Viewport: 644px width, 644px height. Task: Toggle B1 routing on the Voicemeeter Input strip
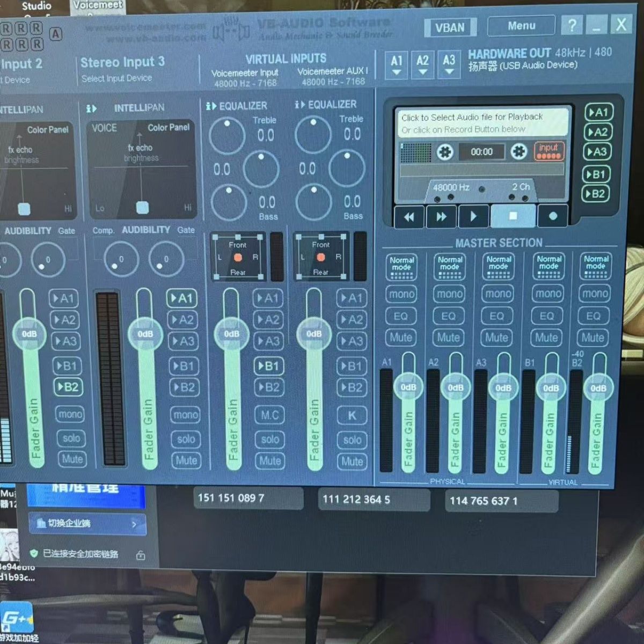[268, 366]
